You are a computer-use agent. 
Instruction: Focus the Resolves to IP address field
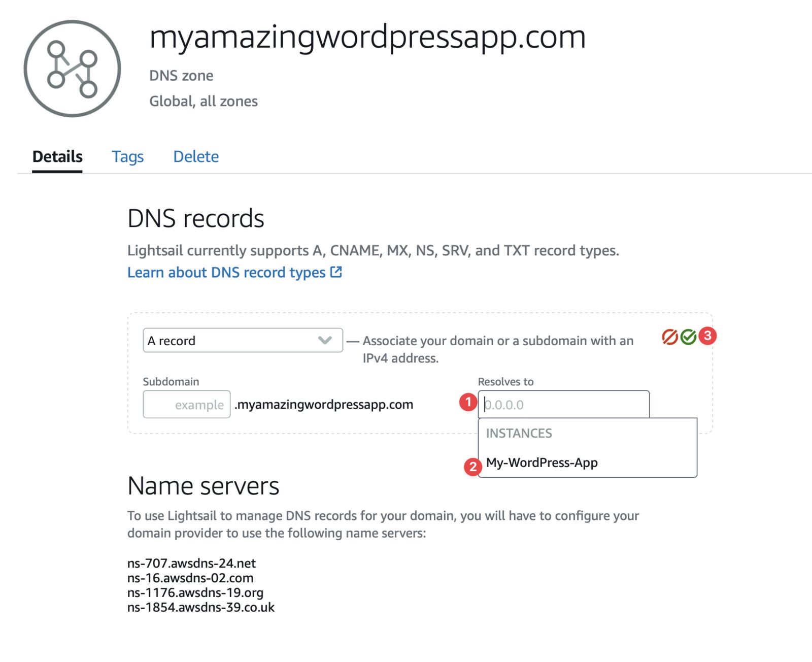563,404
